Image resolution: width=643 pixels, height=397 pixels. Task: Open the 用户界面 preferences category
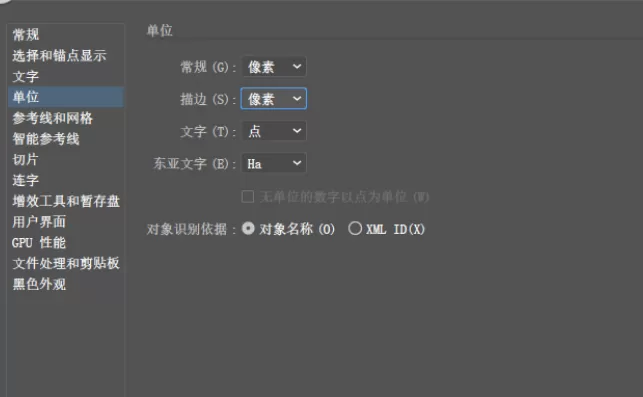(66, 222)
